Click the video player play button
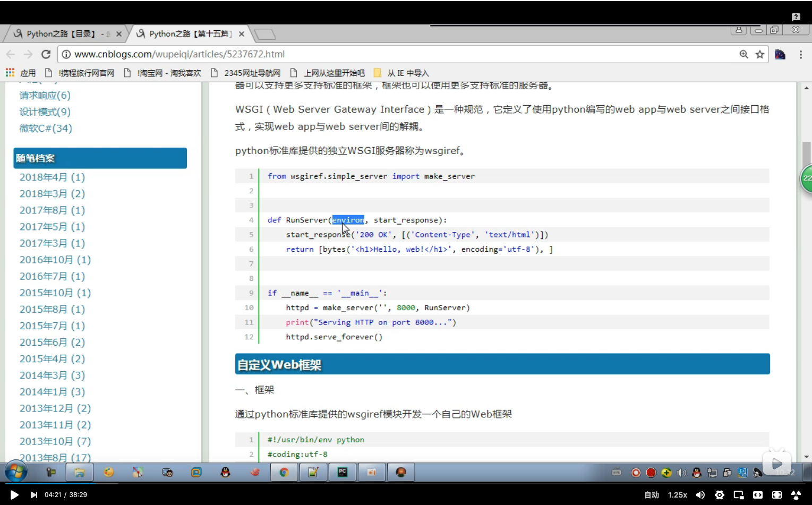 14,495
